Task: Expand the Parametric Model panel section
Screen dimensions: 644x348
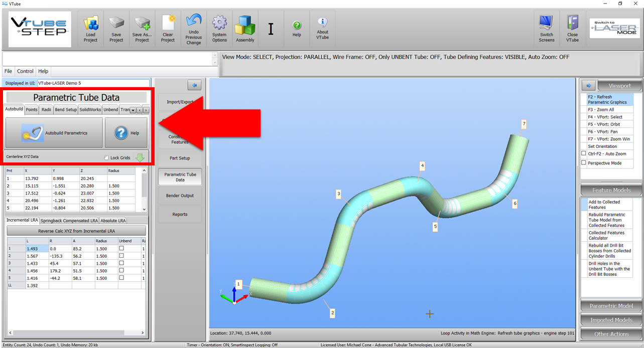Action: [x=611, y=306]
